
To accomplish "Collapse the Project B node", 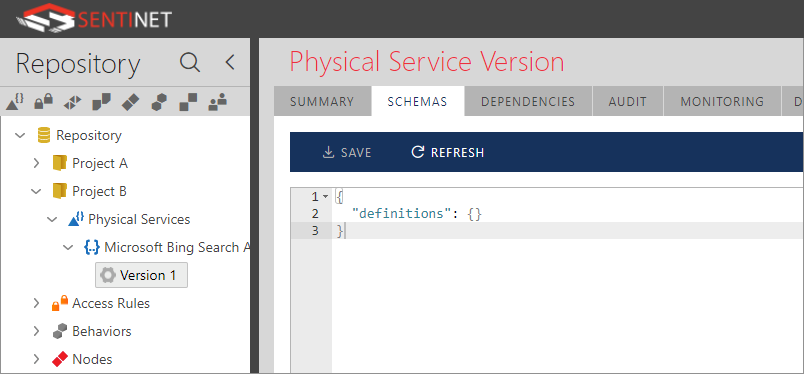I will click(36, 191).
